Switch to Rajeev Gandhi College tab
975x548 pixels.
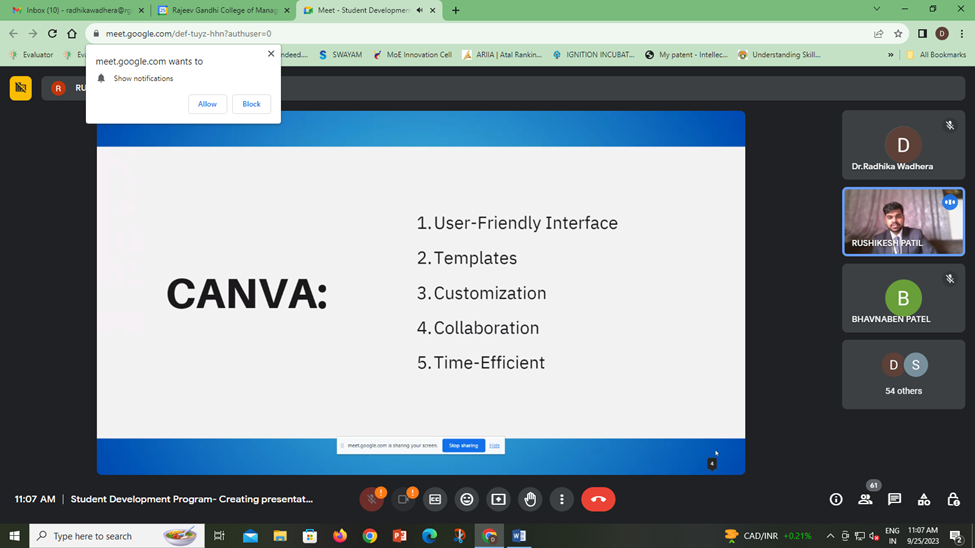click(x=224, y=10)
